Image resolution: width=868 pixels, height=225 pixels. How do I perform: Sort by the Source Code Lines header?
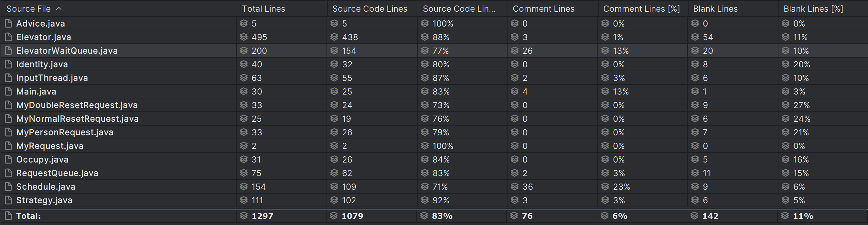pyautogui.click(x=370, y=9)
